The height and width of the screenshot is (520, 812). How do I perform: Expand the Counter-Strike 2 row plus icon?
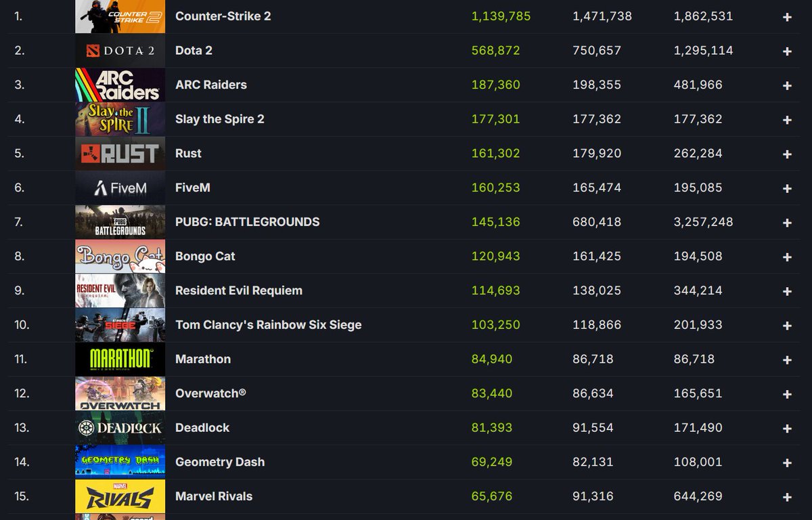[787, 17]
